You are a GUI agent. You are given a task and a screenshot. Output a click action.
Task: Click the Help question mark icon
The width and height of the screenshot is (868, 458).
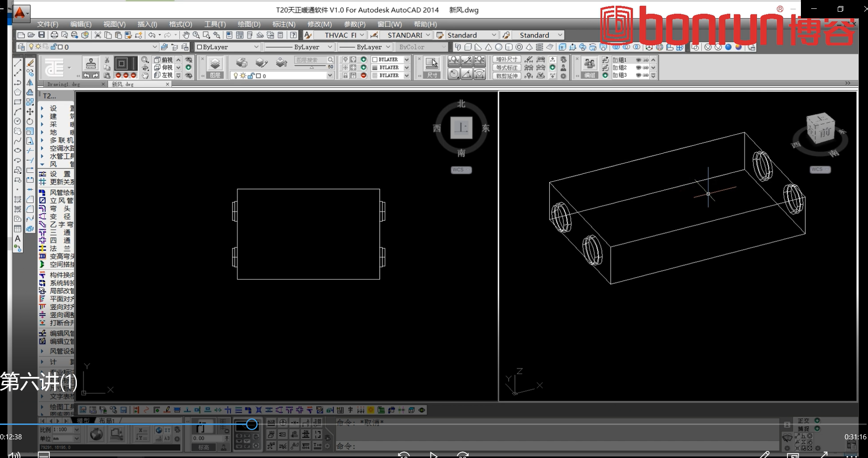[293, 35]
